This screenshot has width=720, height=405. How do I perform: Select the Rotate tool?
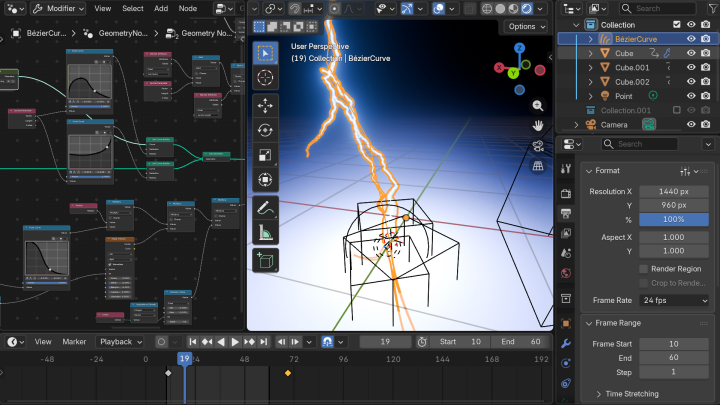click(265, 130)
